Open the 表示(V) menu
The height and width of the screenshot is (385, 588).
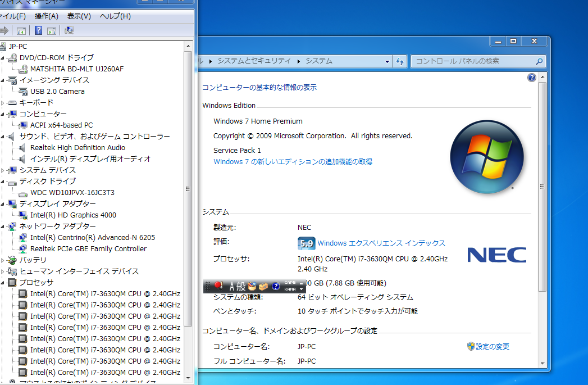(x=79, y=16)
